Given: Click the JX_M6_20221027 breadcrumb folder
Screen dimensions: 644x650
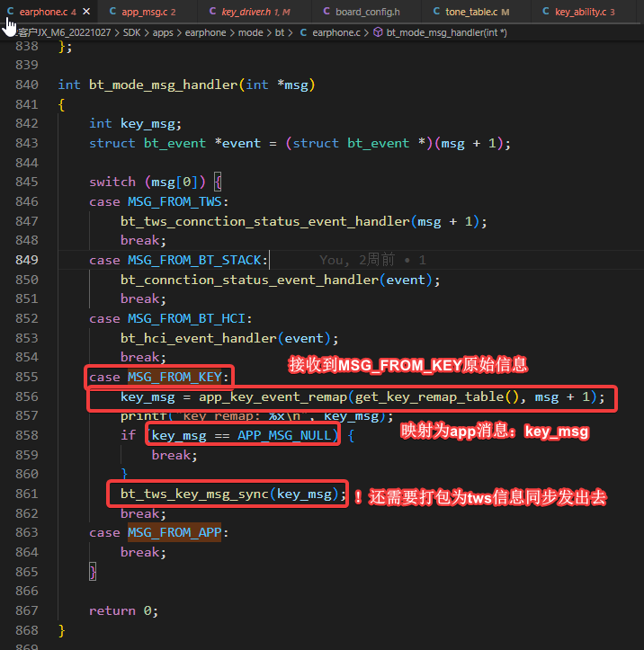Looking at the screenshot, I should tap(64, 32).
